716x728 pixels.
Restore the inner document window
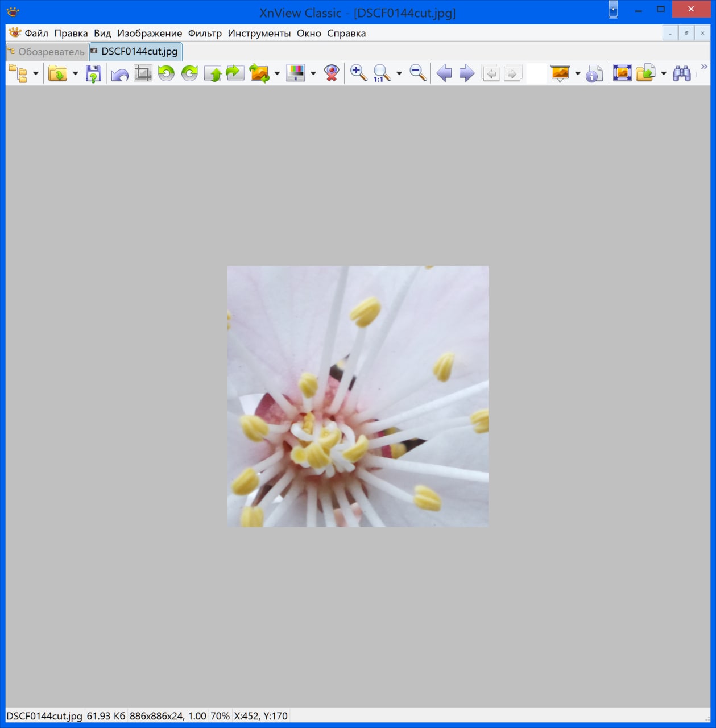686,33
